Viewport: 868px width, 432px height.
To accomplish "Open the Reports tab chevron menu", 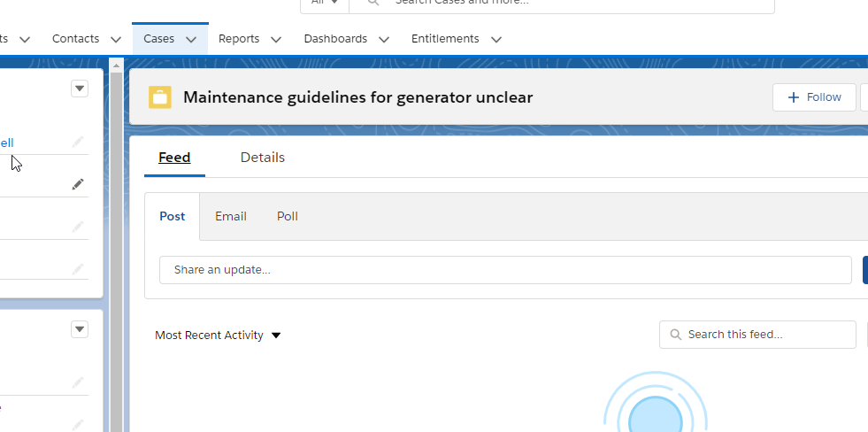I will pos(276,40).
